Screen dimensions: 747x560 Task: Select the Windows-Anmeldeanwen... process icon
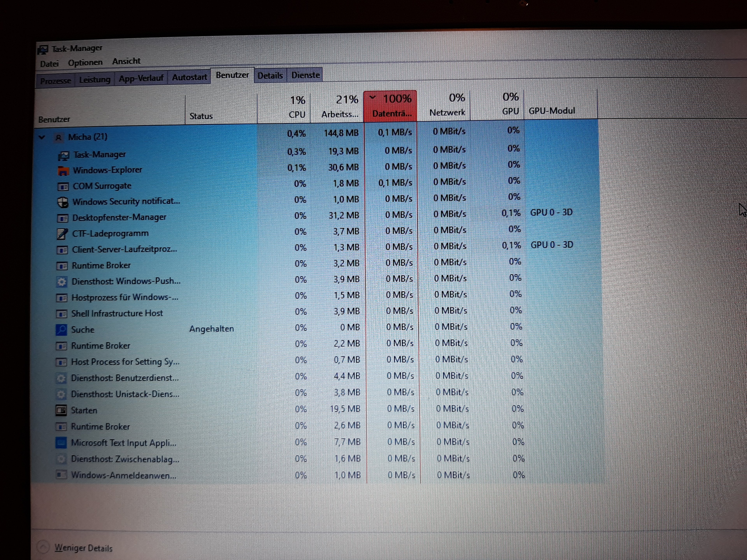pyautogui.click(x=61, y=475)
